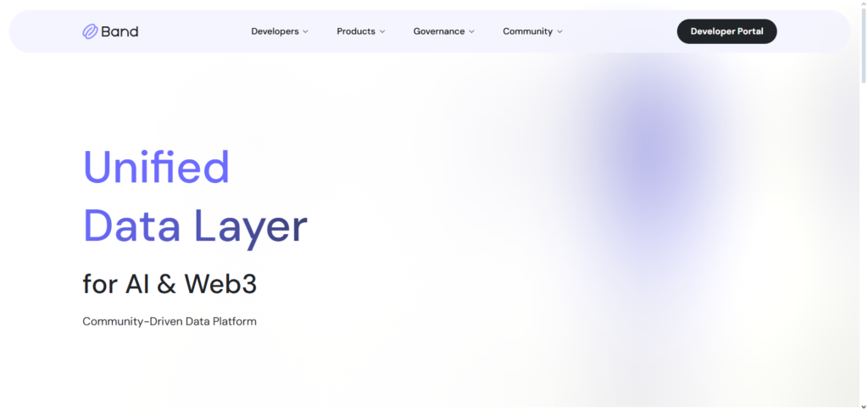Viewport: 868px width, 411px height.
Task: Open the Governance menu
Action: click(x=439, y=31)
